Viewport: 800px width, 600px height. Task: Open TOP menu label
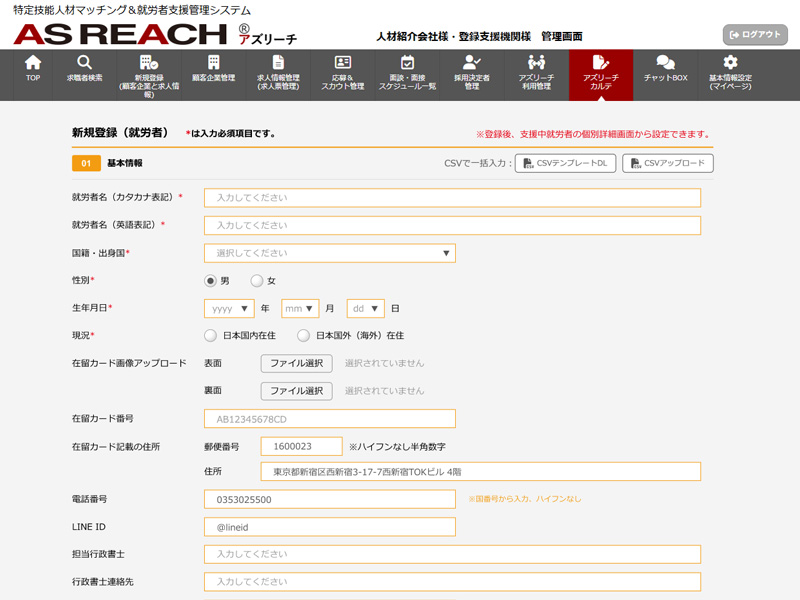[x=33, y=78]
